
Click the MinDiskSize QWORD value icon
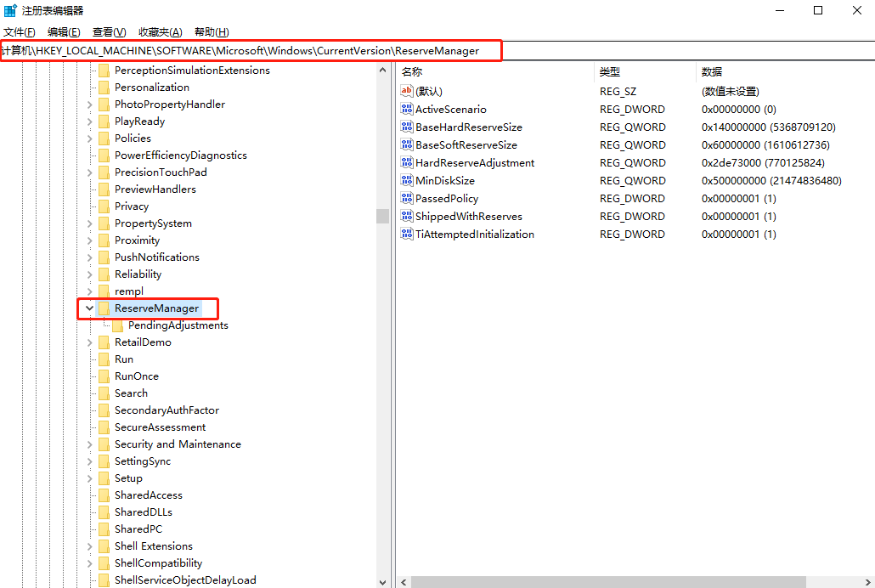point(407,180)
